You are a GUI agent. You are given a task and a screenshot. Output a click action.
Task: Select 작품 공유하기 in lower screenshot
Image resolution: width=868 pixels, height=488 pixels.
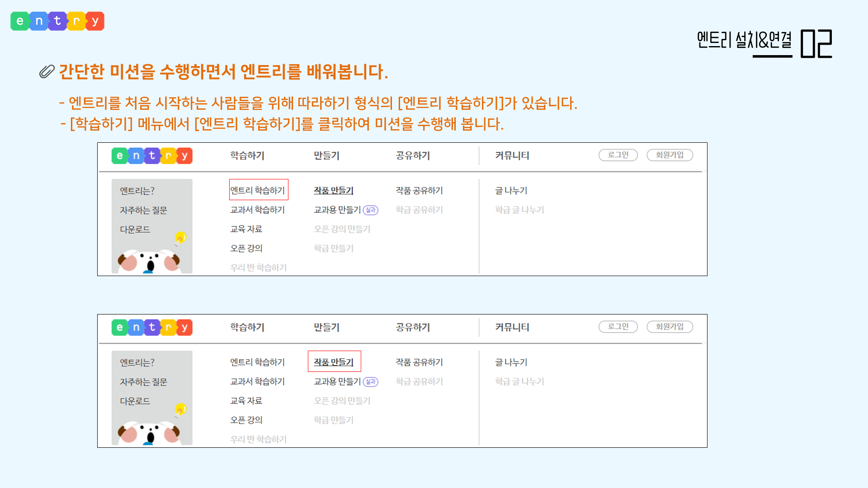click(420, 362)
